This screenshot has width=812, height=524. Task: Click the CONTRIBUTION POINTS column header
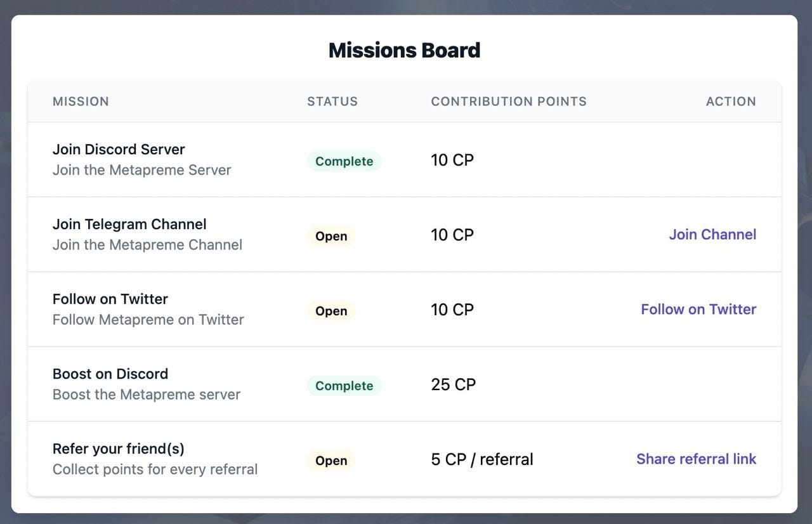click(x=509, y=102)
